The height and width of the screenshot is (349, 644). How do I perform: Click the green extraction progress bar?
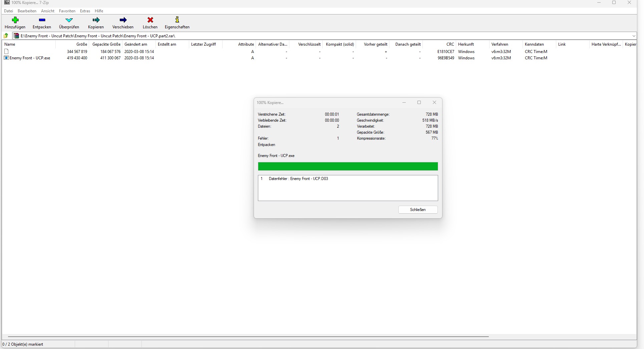coord(348,166)
